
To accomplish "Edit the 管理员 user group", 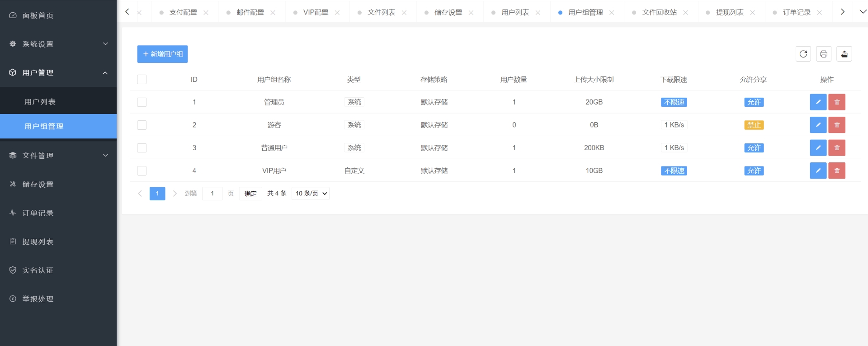I will pos(818,102).
